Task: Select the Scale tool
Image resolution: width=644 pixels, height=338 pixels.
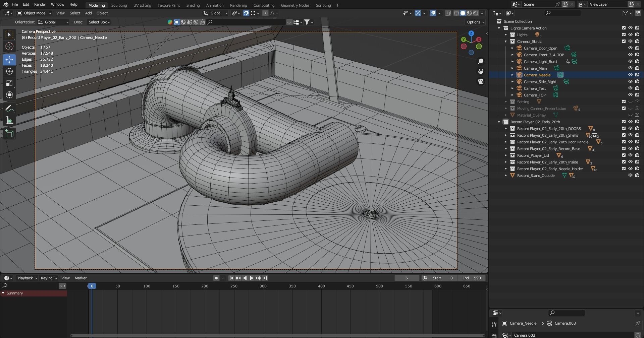Action: click(9, 83)
